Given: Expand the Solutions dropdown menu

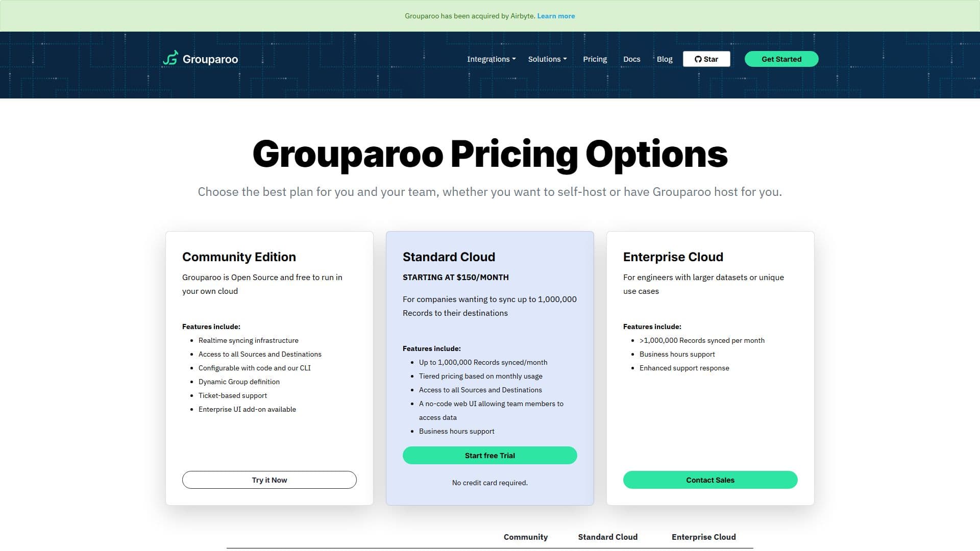Looking at the screenshot, I should (547, 59).
